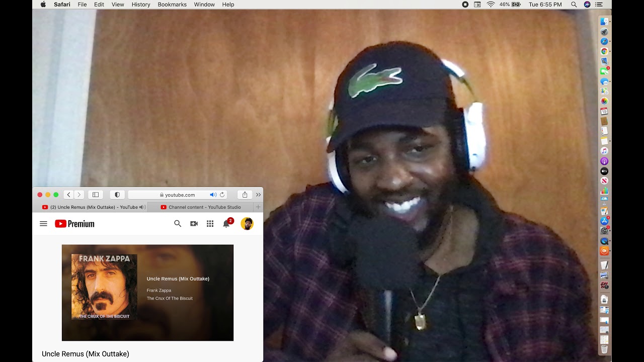Reload the youtube.com page
The image size is (644, 362).
[x=222, y=195]
